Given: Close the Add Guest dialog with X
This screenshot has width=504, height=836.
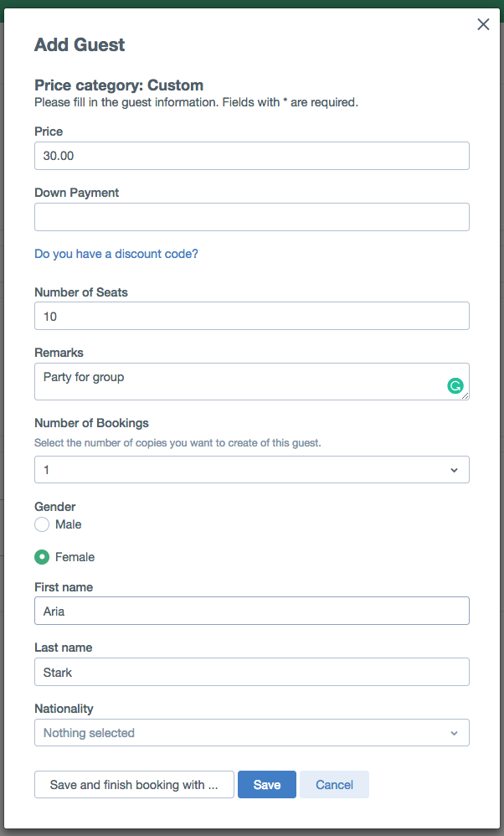Looking at the screenshot, I should click(483, 24).
